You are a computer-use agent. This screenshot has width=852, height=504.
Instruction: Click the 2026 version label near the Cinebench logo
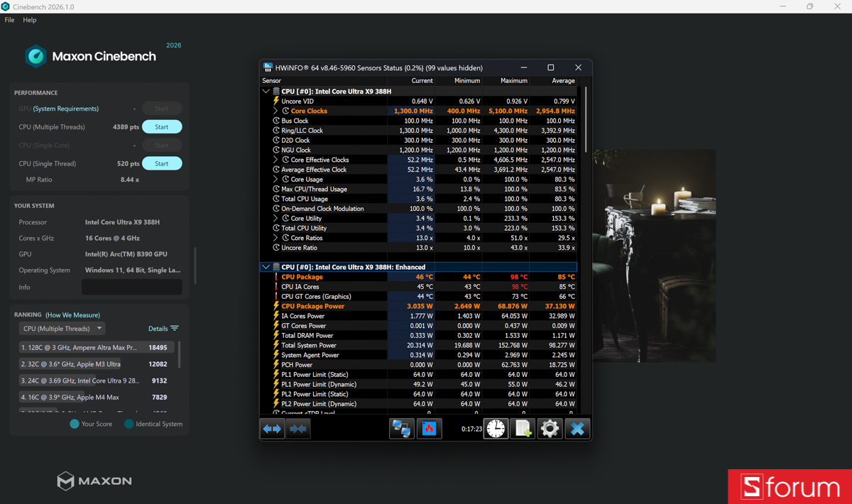tap(173, 45)
